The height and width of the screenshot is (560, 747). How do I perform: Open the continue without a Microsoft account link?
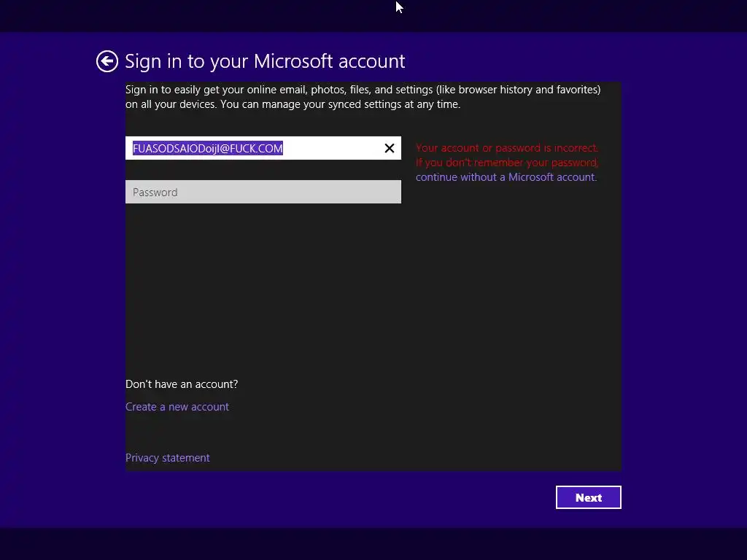click(x=506, y=177)
